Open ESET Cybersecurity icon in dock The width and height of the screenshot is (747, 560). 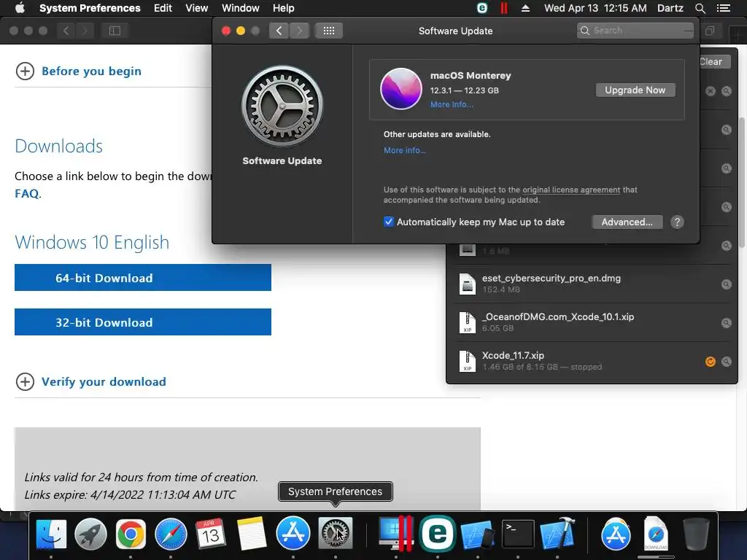click(438, 534)
